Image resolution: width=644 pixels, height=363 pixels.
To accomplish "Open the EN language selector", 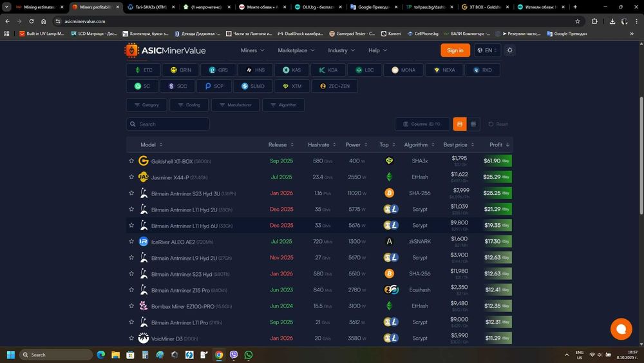I will pos(488,50).
